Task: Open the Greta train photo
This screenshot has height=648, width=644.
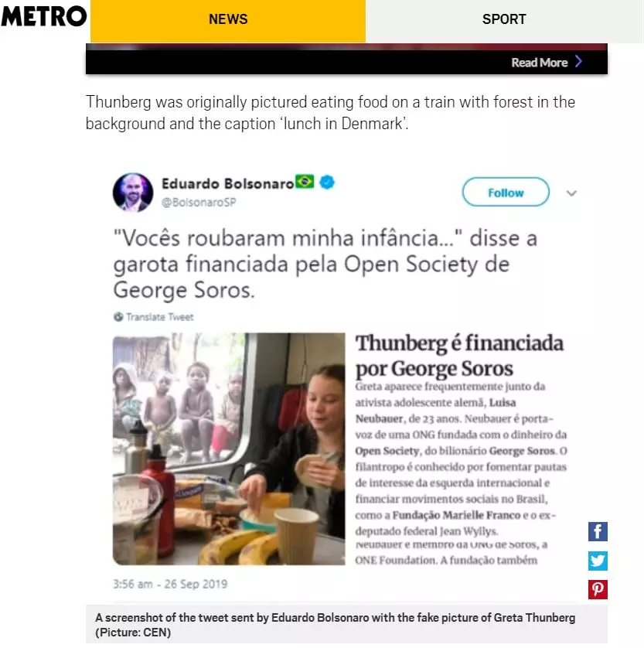Action: coord(229,448)
